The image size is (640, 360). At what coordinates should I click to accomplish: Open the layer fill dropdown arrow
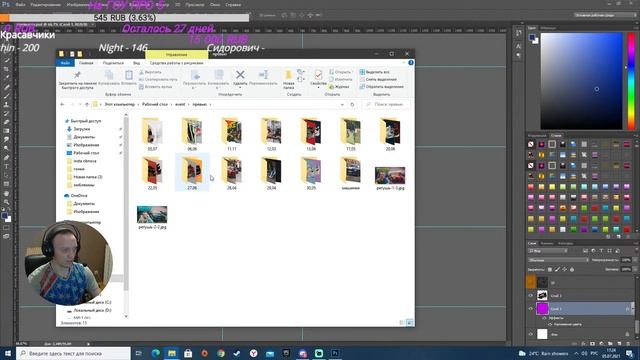coord(635,269)
